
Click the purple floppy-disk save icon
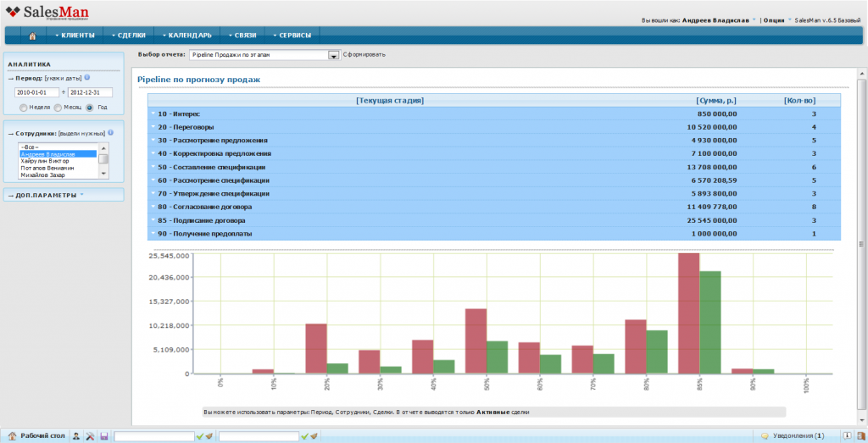pos(103,436)
